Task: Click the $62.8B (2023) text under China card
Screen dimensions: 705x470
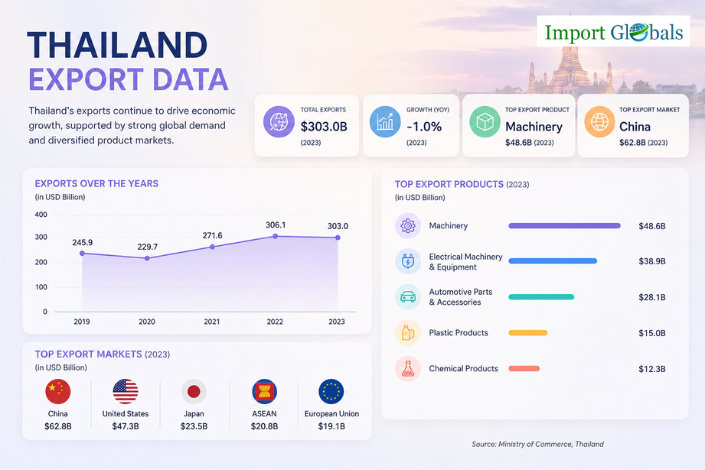Action: click(x=643, y=143)
